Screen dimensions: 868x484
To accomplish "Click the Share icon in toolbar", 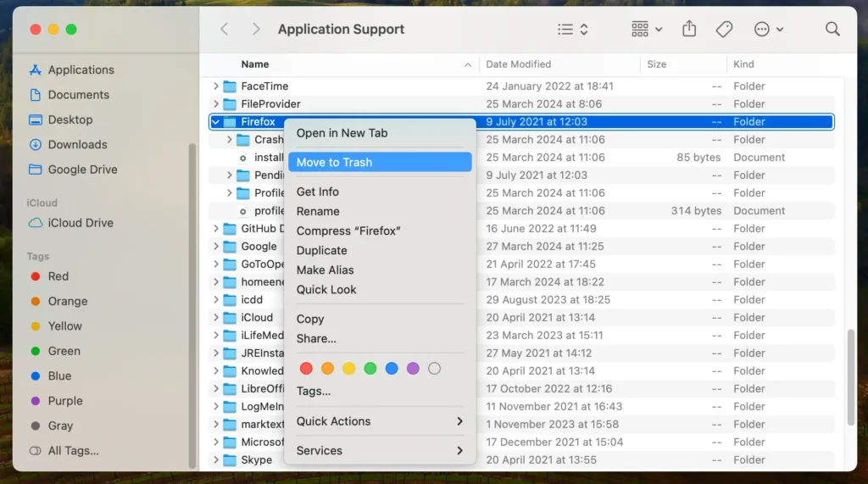I will (689, 30).
